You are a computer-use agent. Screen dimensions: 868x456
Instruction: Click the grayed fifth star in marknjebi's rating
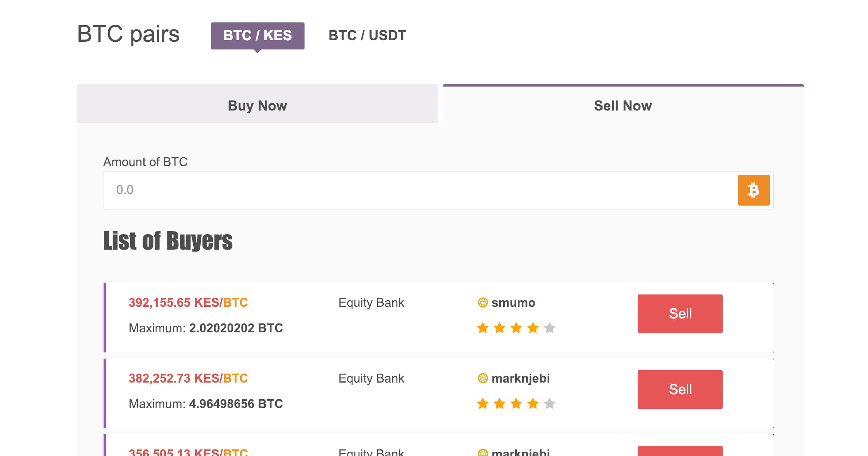coord(549,403)
